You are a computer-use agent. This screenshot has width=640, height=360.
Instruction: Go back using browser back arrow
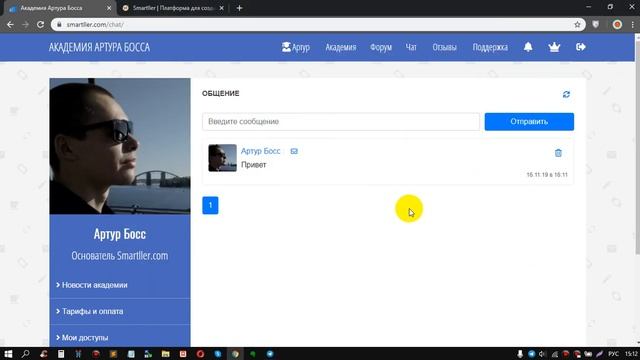10,24
